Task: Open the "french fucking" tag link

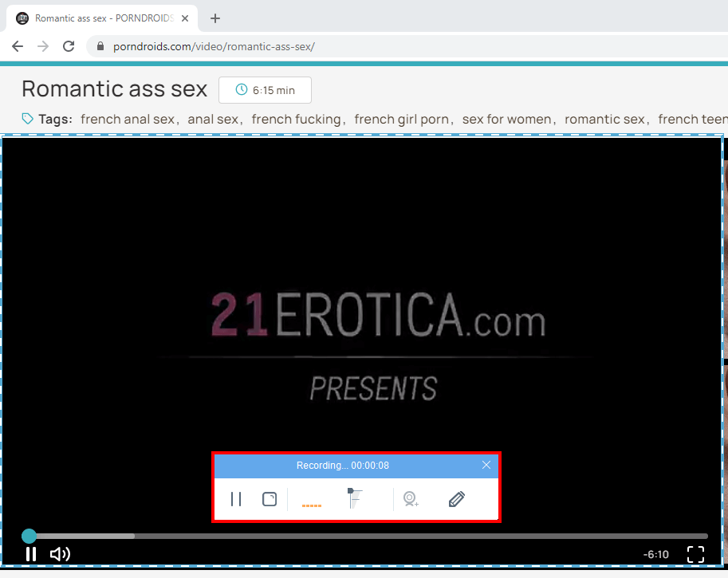Action: (x=296, y=120)
